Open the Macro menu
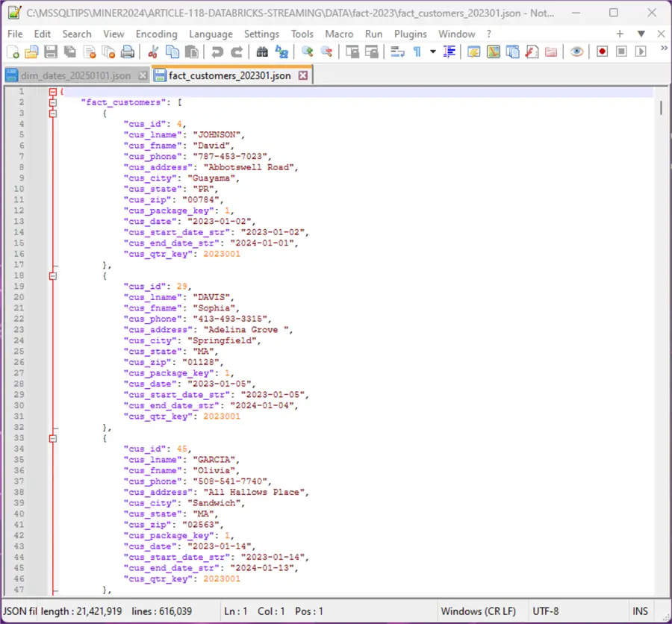The height and width of the screenshot is (624, 672). pos(339,34)
